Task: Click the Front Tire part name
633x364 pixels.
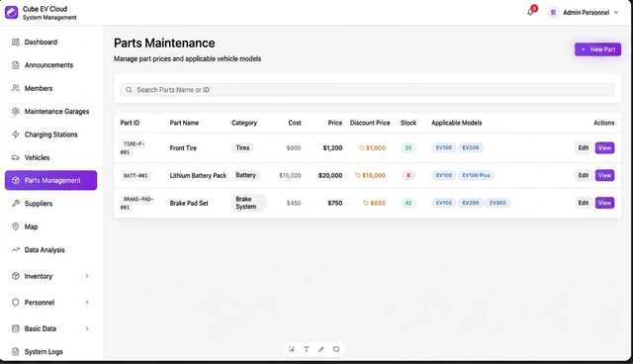Action: pyautogui.click(x=183, y=148)
